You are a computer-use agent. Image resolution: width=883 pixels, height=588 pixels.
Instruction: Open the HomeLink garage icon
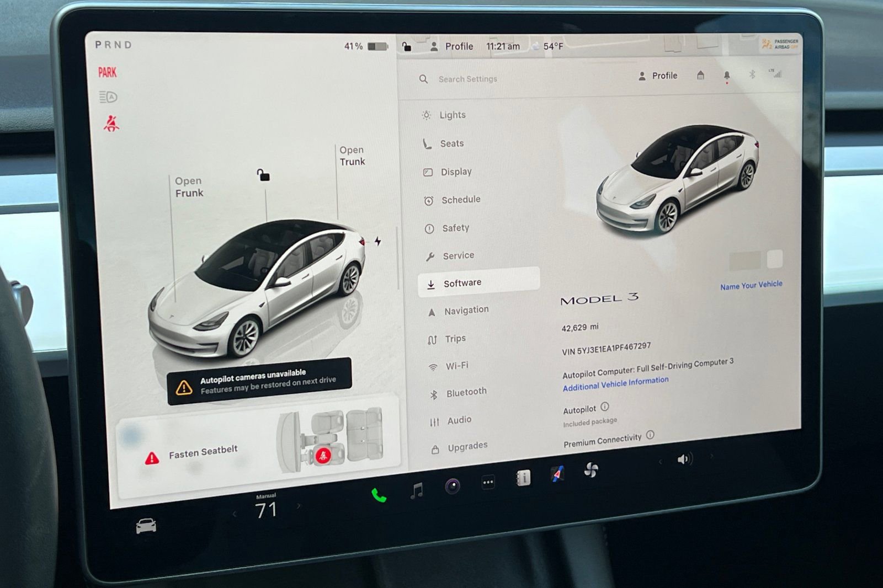tap(700, 75)
